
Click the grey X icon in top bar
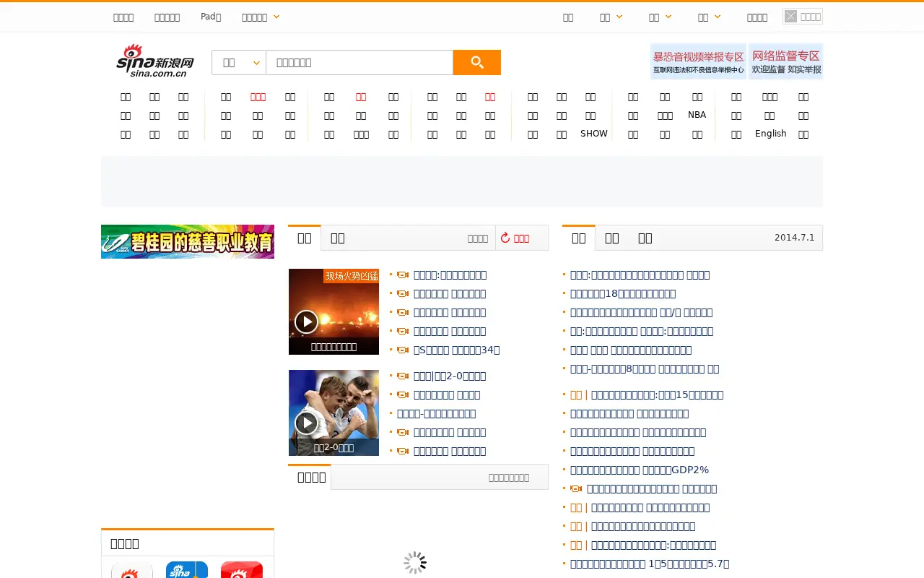point(791,17)
